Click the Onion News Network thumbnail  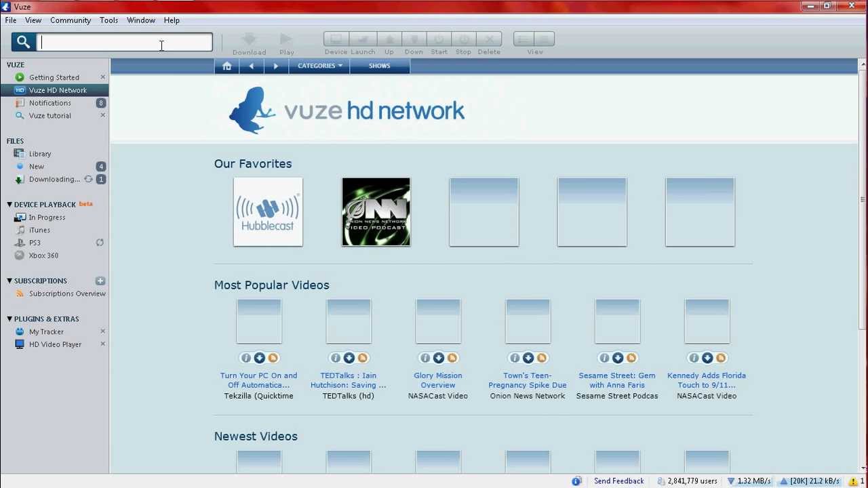pos(376,212)
